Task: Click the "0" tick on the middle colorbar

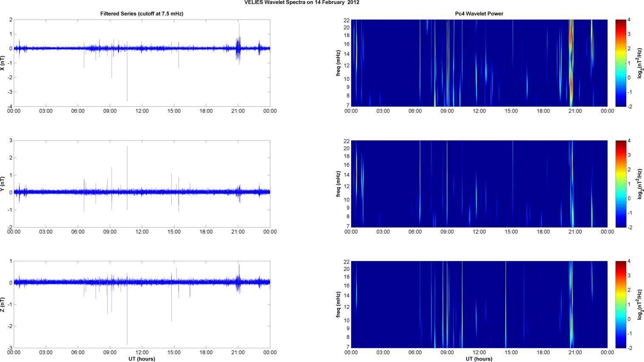Action: pos(629,198)
